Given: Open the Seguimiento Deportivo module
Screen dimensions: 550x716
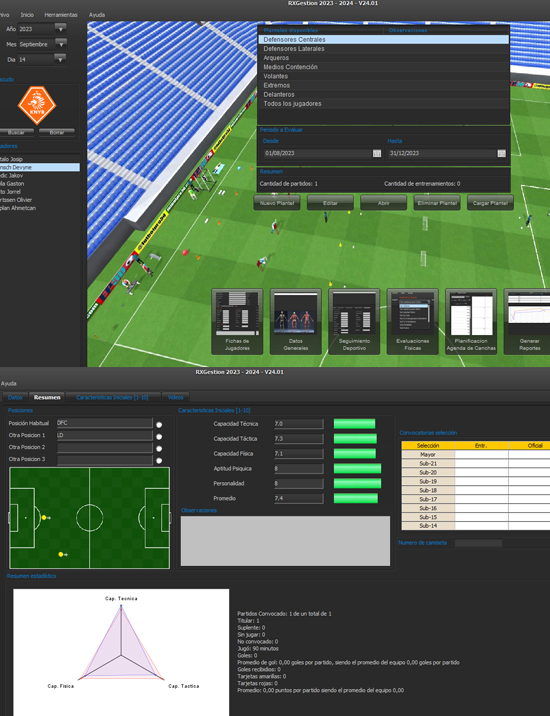Looking at the screenshot, I should [354, 321].
